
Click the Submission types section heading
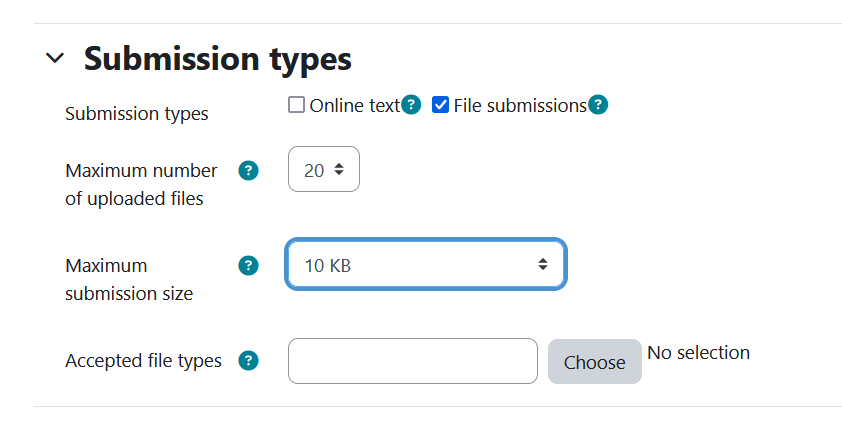click(x=217, y=58)
